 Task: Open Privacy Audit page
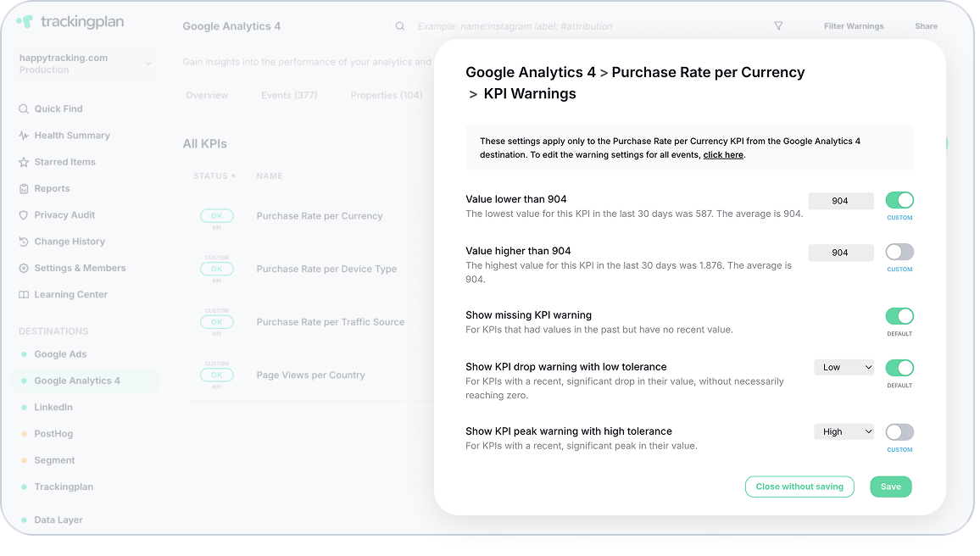[64, 215]
